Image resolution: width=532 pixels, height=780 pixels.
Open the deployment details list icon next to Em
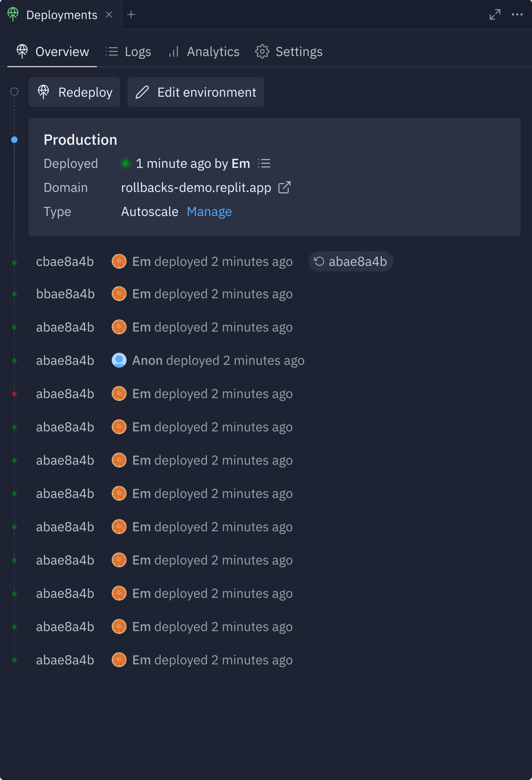tap(264, 163)
